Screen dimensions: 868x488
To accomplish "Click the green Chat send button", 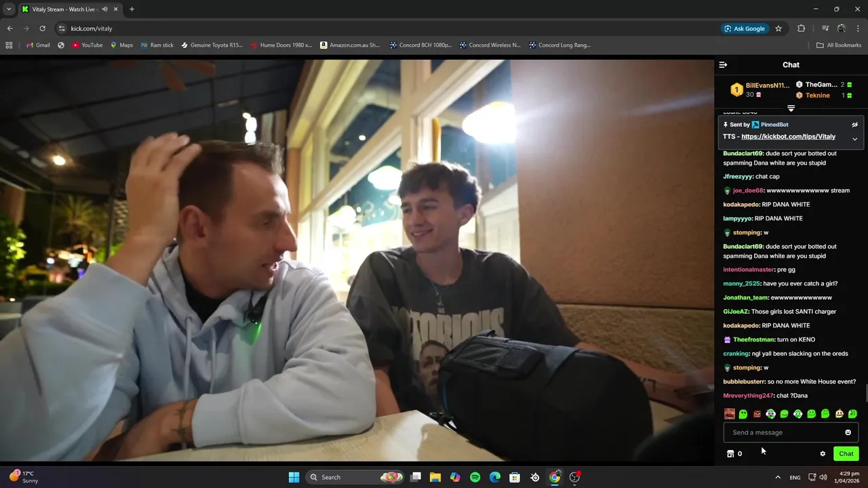I will (x=846, y=453).
